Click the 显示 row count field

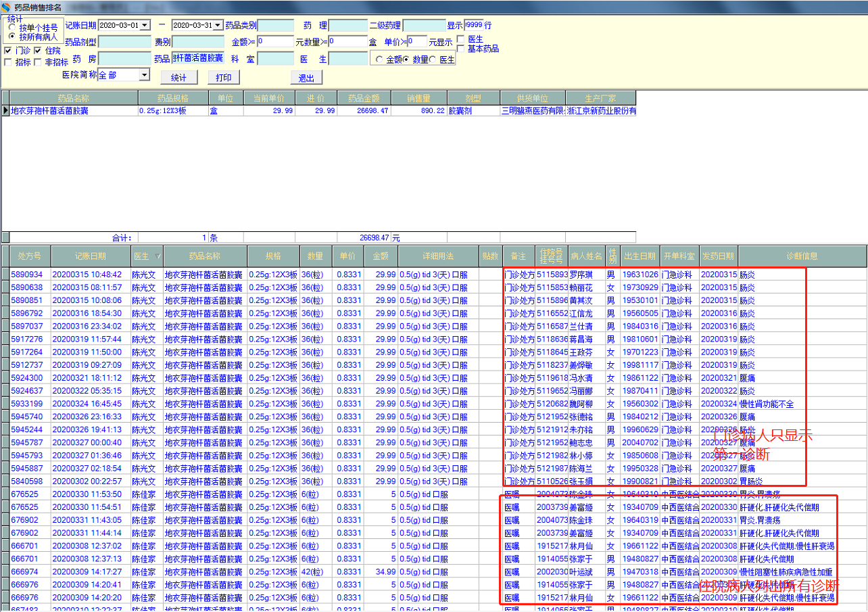(x=473, y=26)
